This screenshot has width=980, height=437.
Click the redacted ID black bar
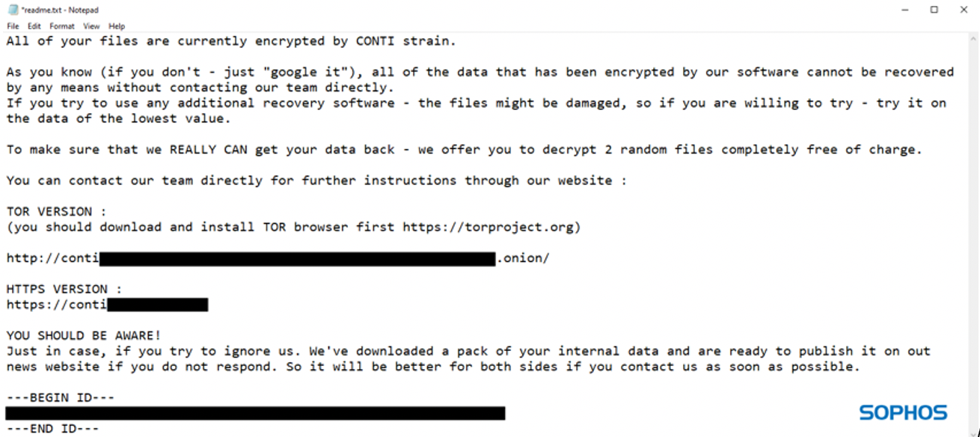pyautogui.click(x=254, y=413)
